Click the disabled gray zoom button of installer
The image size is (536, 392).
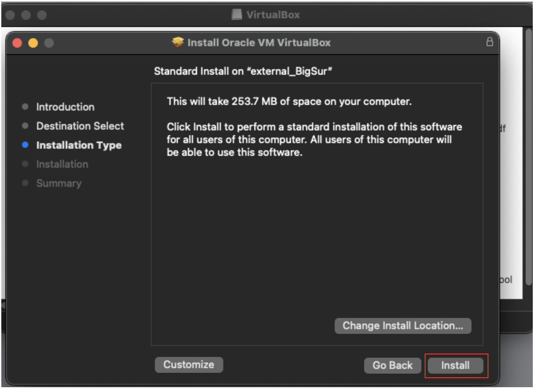(49, 43)
